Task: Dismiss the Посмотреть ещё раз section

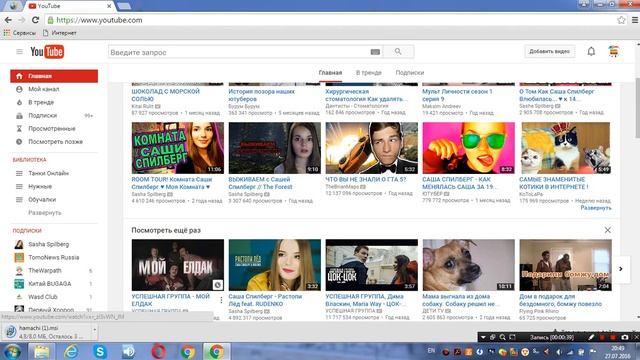Action: pos(607,230)
